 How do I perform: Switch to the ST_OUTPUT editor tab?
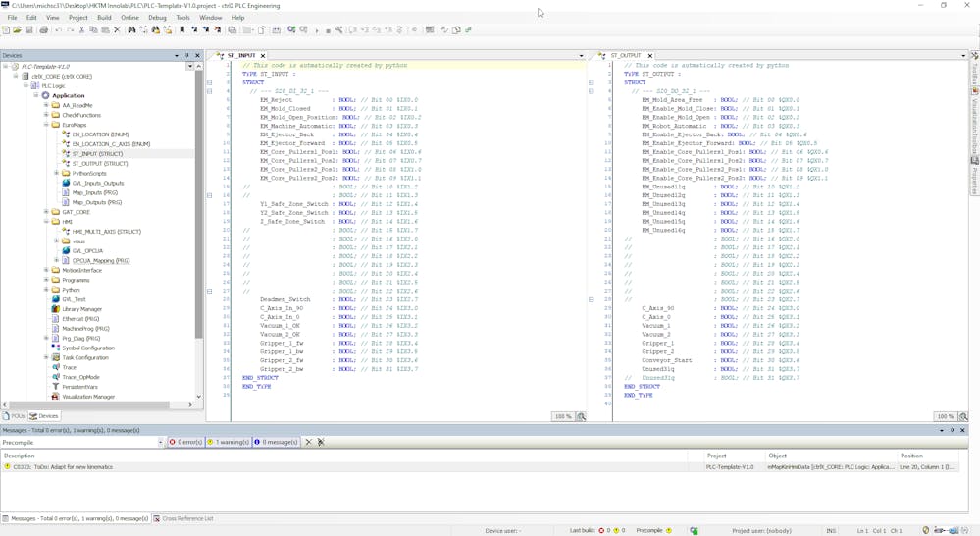click(625, 56)
